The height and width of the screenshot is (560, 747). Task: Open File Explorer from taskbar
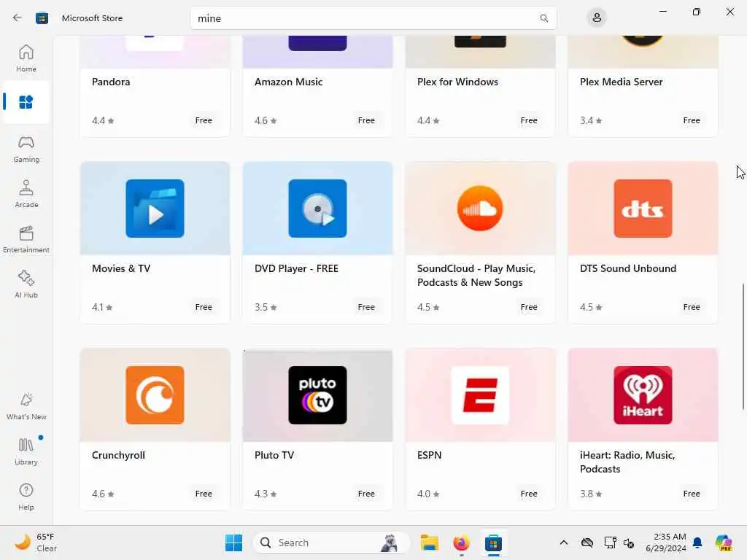429,542
